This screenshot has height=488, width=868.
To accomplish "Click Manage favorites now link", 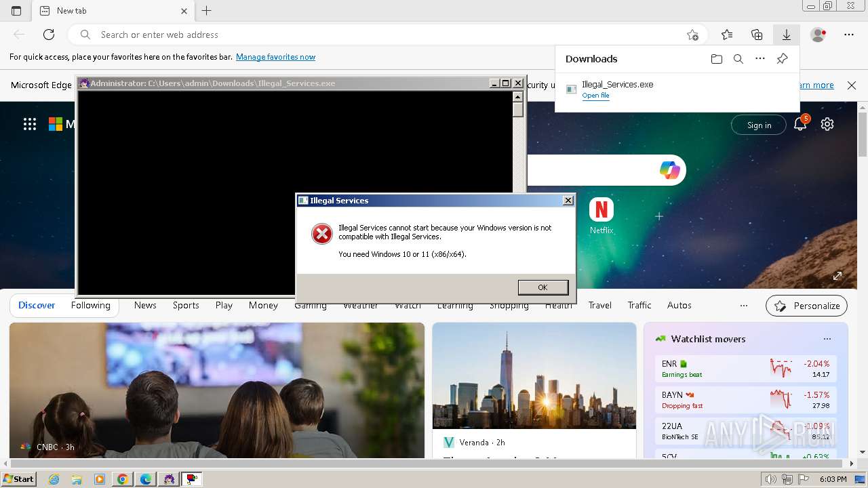I will coord(275,57).
